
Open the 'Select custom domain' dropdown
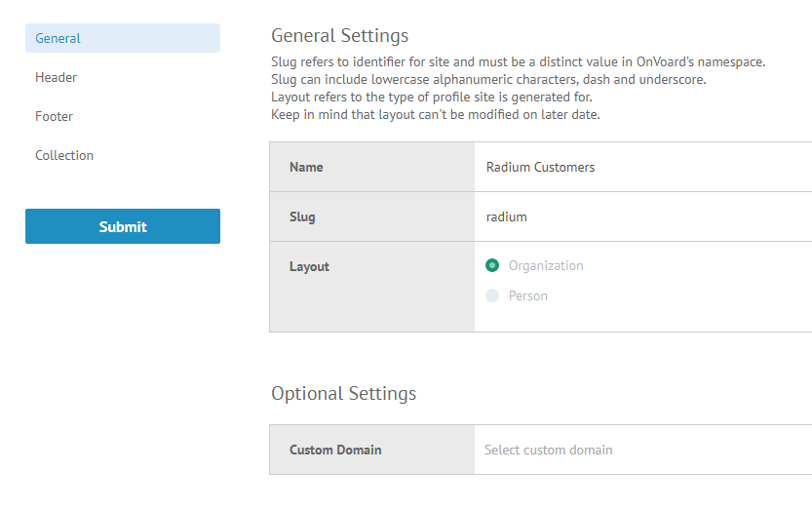click(x=643, y=450)
